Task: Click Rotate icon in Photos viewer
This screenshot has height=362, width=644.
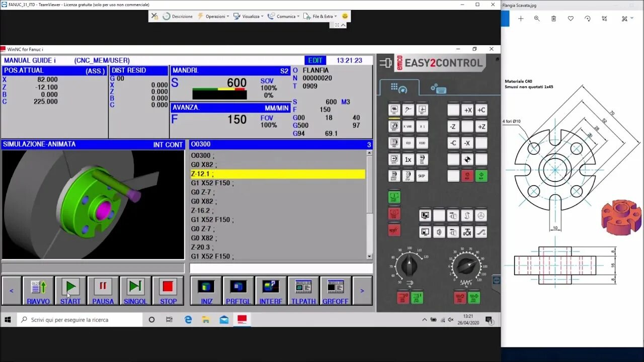Action: click(x=587, y=19)
